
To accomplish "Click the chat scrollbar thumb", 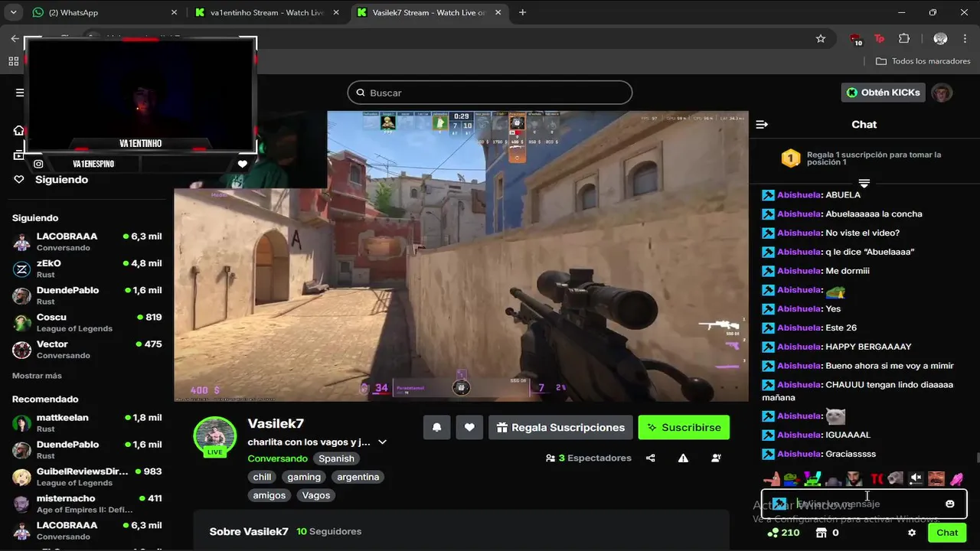I will 976,458.
